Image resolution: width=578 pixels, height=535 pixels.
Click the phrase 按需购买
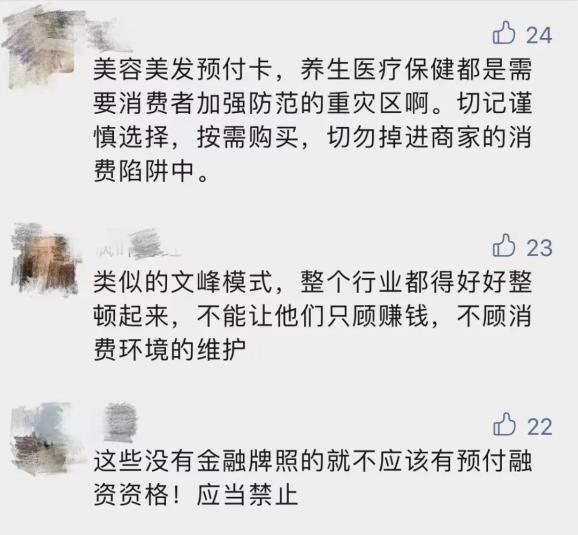tap(247, 138)
